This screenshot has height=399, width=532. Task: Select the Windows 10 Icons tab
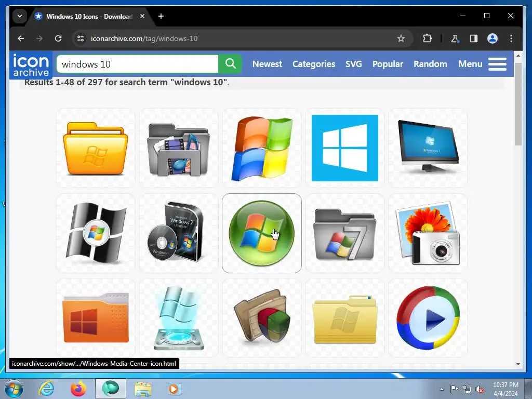[90, 16]
